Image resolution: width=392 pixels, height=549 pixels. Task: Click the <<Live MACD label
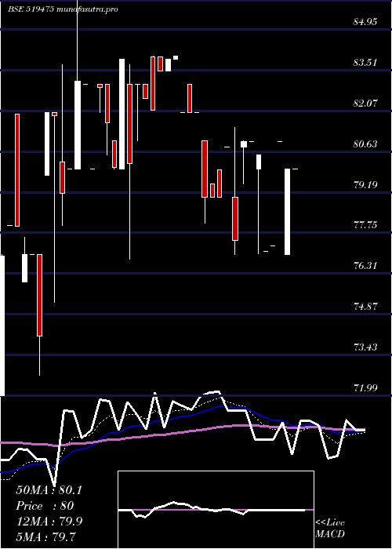(x=330, y=528)
